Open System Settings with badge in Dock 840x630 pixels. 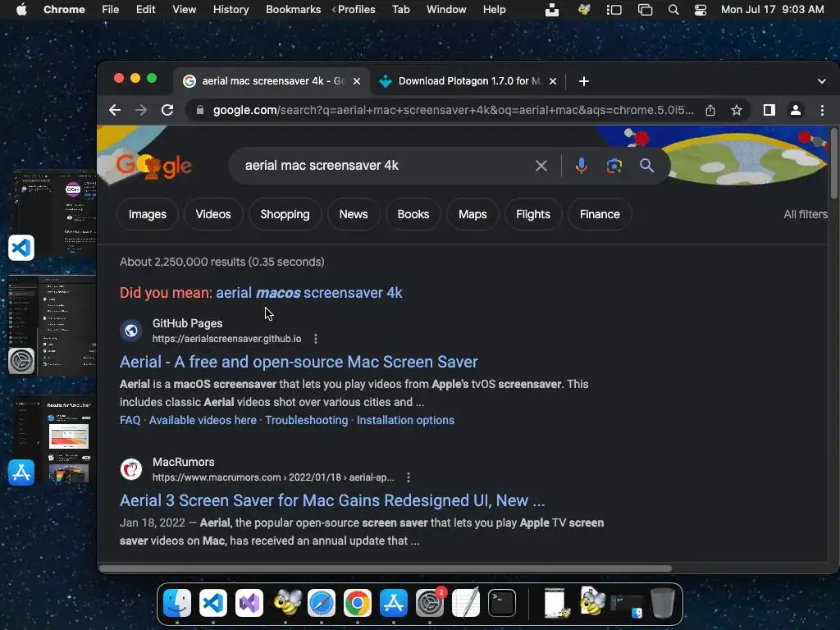coord(430,603)
